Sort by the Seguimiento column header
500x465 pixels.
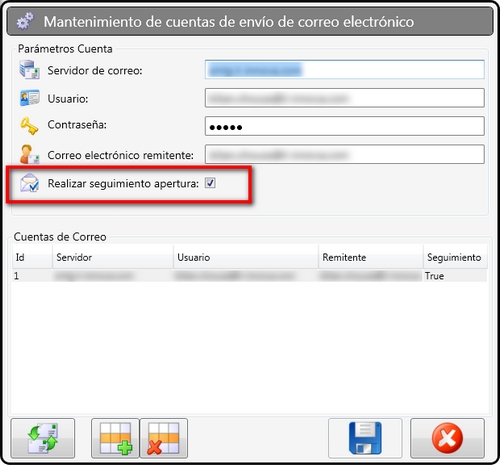[x=455, y=257]
